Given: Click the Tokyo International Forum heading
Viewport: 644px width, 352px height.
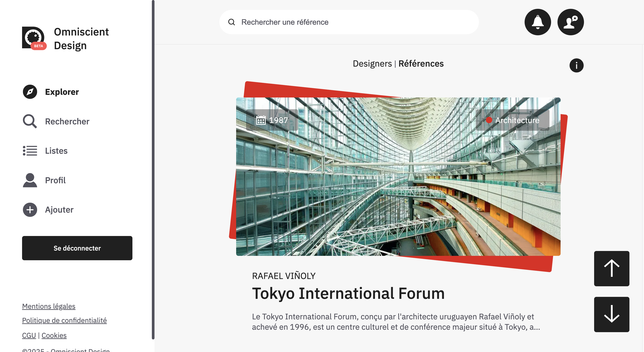Looking at the screenshot, I should pos(348,293).
